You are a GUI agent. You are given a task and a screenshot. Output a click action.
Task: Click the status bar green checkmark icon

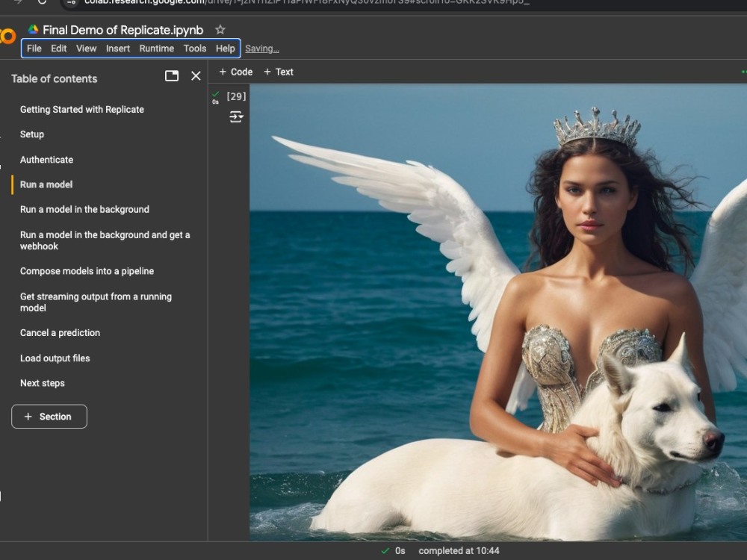[x=385, y=551]
